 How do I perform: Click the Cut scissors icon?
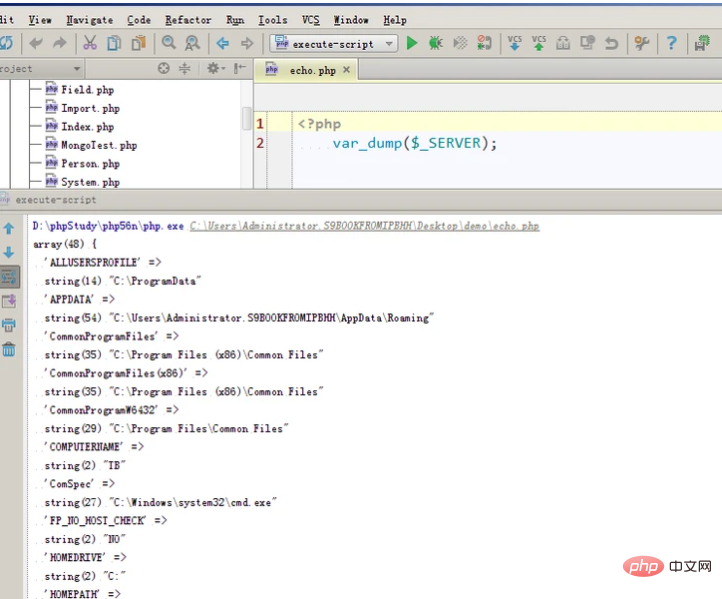[x=89, y=43]
